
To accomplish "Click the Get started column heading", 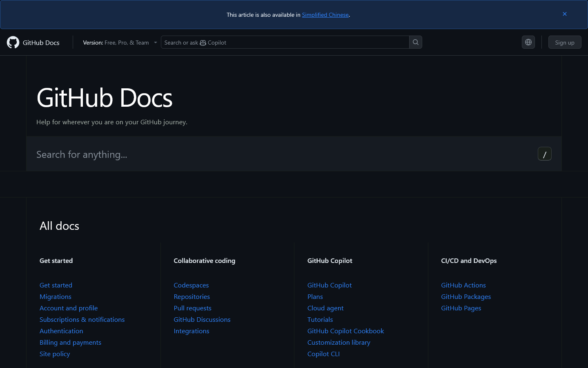I will click(x=56, y=260).
